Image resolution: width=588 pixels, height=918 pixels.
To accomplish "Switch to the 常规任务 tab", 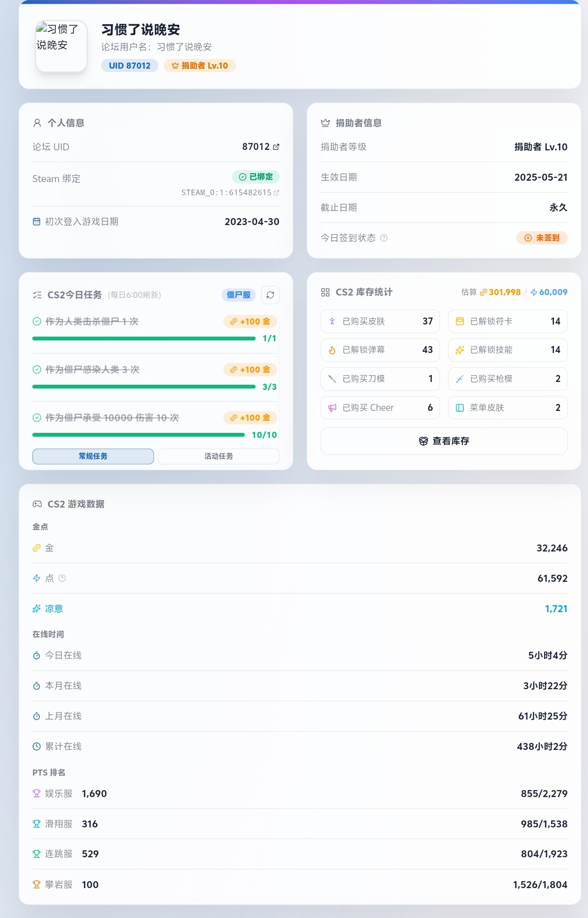I will pyautogui.click(x=93, y=456).
